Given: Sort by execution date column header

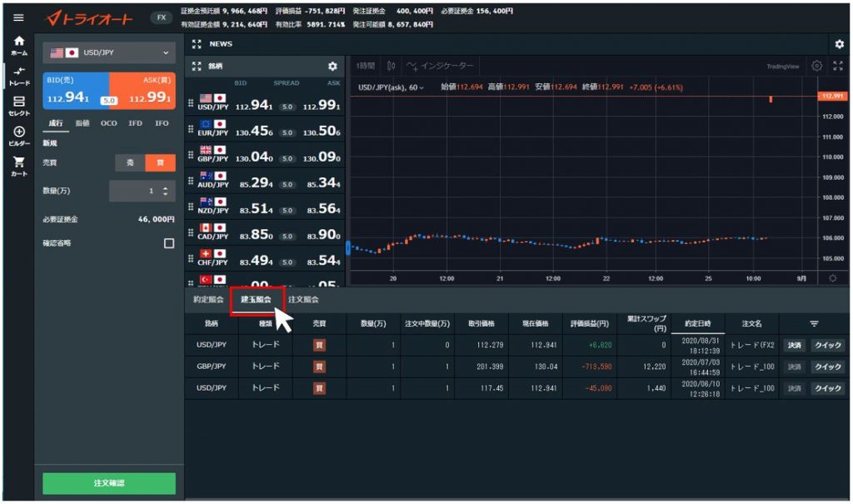Looking at the screenshot, I should [x=698, y=324].
